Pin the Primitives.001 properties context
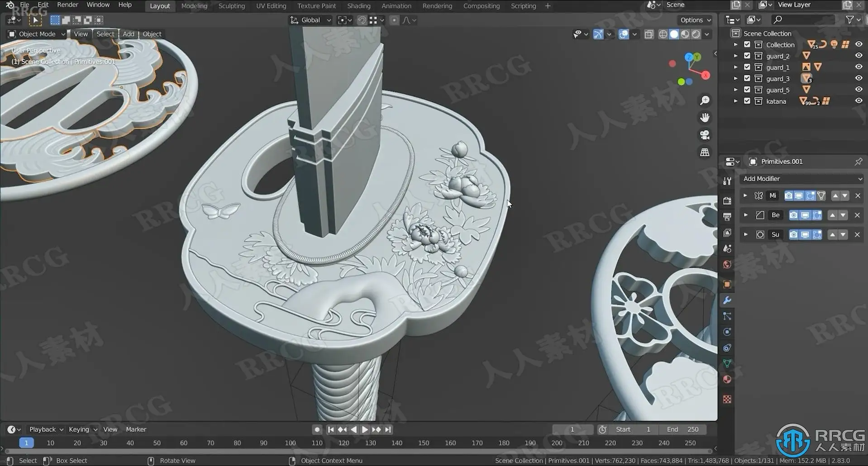 (858, 162)
